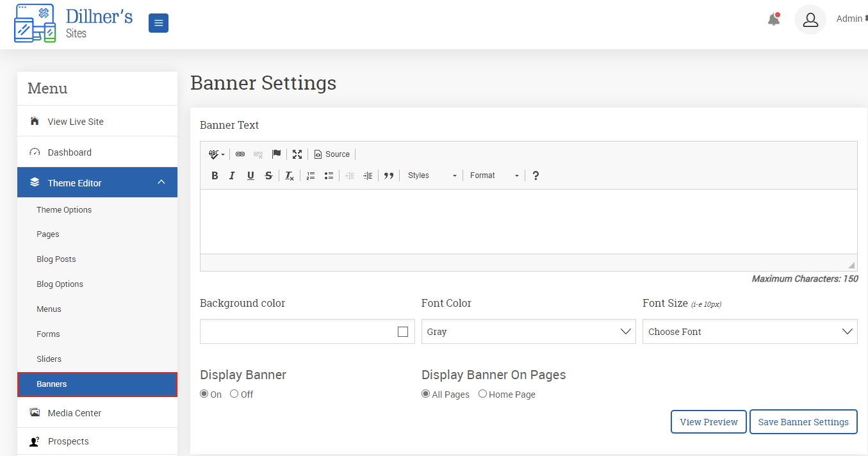Maximize the editor using the fullscreen icon

point(297,154)
